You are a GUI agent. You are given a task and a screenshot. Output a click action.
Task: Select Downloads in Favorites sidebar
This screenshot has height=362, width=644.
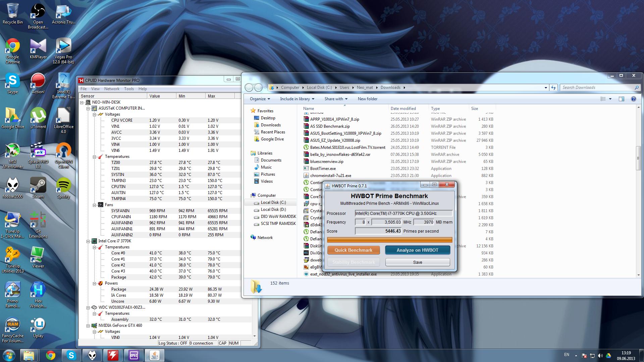pyautogui.click(x=271, y=125)
